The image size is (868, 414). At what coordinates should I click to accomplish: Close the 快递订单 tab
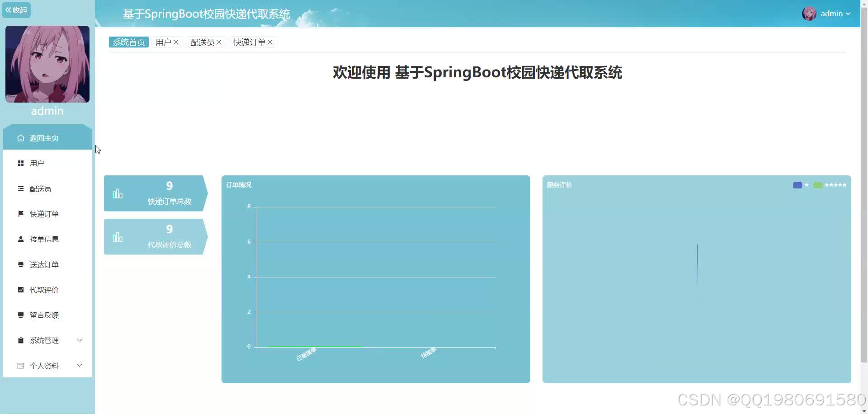pos(270,42)
